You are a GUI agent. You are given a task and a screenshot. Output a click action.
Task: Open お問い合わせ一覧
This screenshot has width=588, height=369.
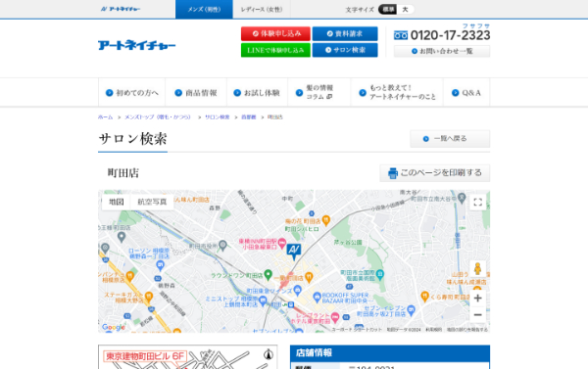[x=442, y=51]
